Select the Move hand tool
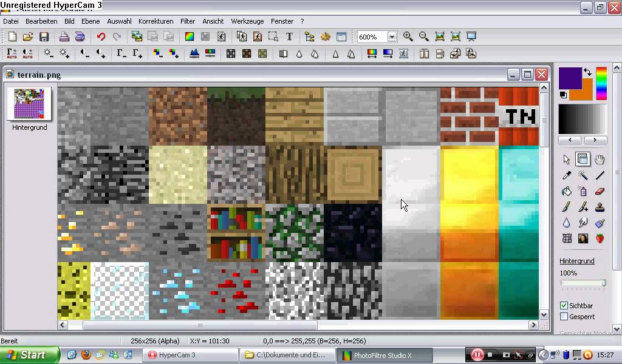The image size is (622, 364). pos(600,160)
